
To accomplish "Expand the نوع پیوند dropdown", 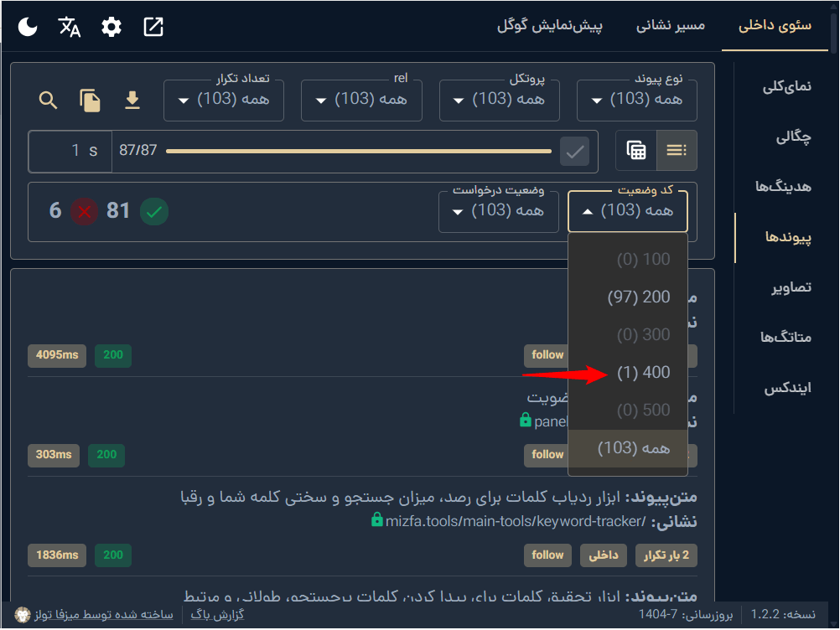I will coord(637,100).
